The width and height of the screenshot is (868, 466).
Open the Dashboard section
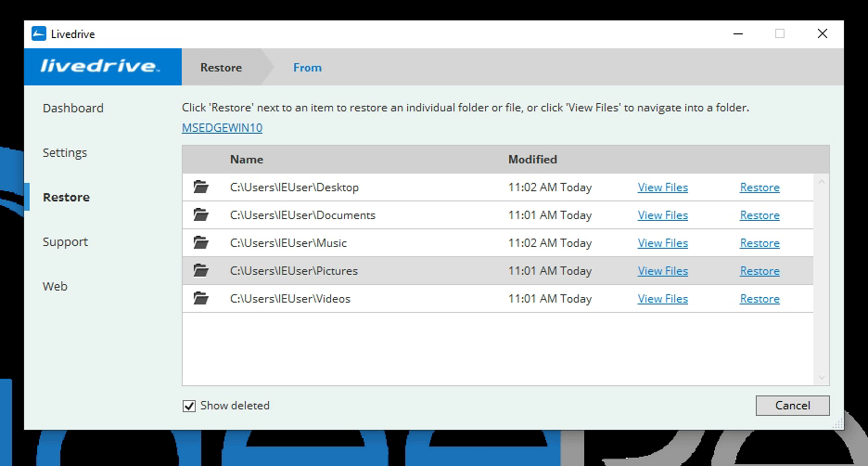pos(73,109)
